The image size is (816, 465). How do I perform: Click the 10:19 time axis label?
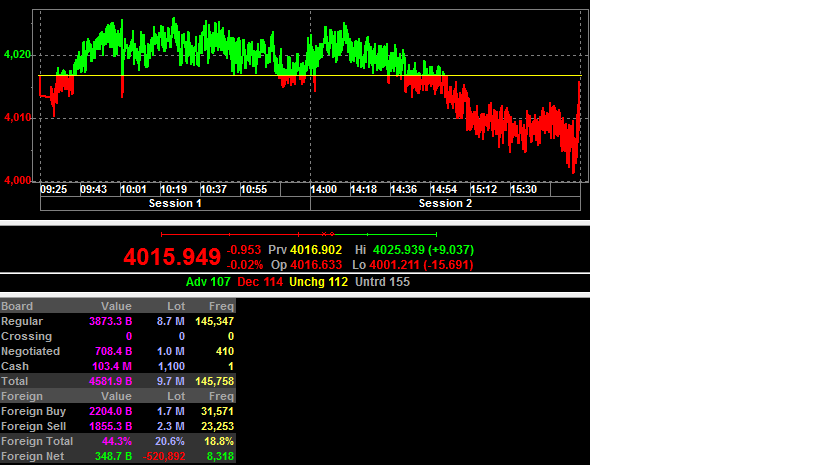[x=174, y=189]
